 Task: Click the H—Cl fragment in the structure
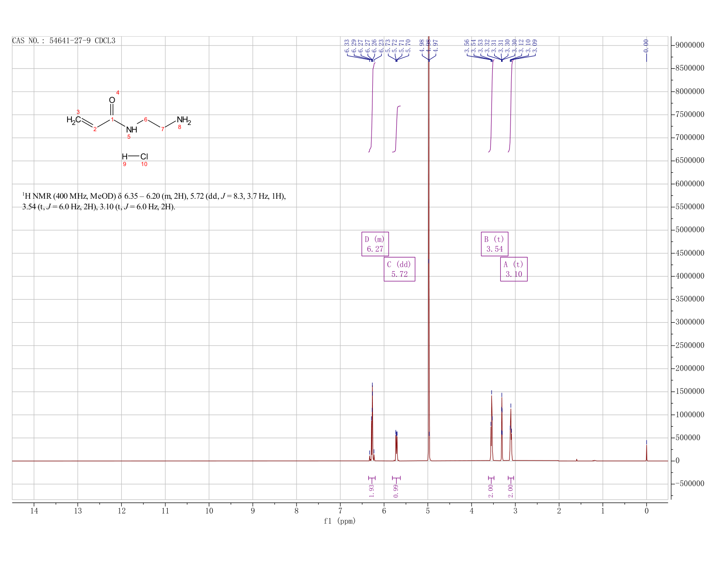coord(135,156)
